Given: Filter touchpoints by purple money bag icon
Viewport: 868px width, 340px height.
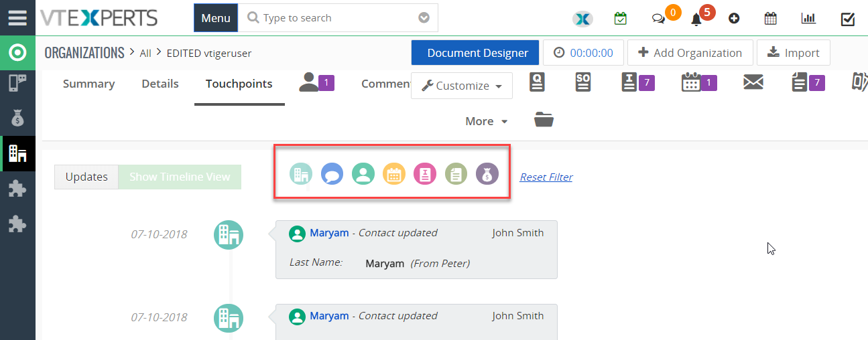Looking at the screenshot, I should tap(487, 175).
